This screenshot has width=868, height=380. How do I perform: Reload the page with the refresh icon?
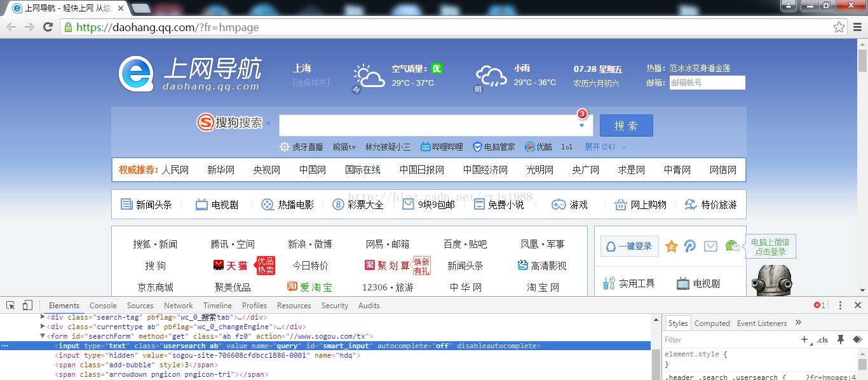pos(48,27)
